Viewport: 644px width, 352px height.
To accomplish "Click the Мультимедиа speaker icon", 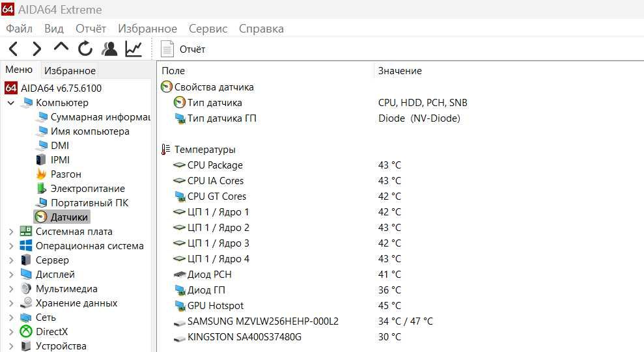I will click(26, 289).
